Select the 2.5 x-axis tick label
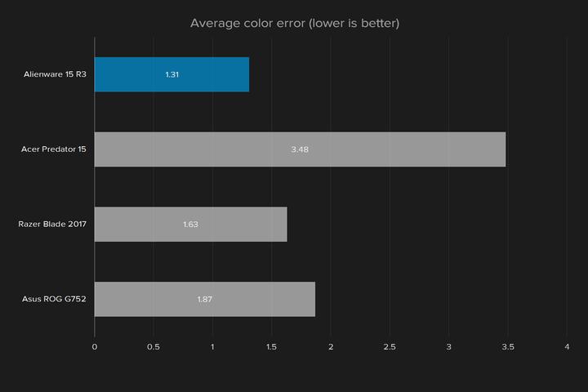Image resolution: width=588 pixels, height=392 pixels. 390,347
